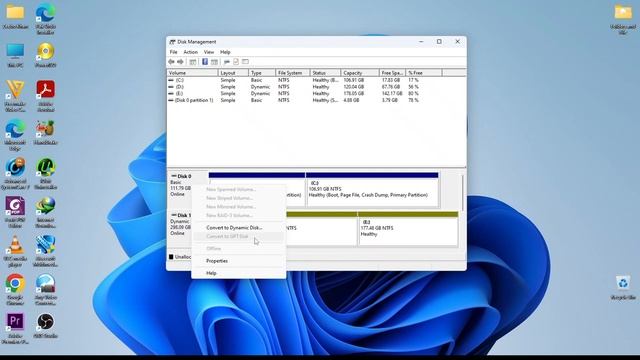Select Convert to GPT Disk menu entry
640x360 pixels.
point(238,236)
